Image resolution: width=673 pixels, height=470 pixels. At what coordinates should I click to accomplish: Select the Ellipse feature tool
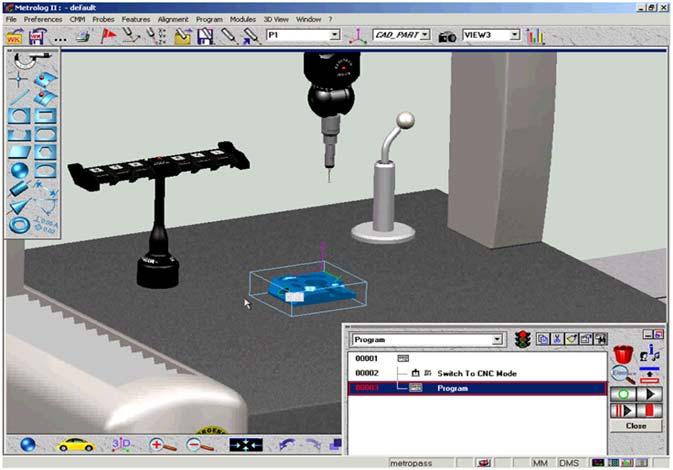(45, 171)
